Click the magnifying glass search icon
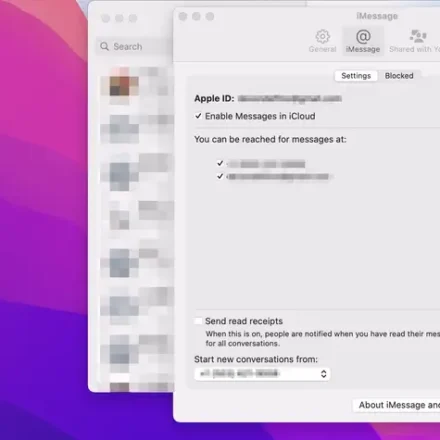The width and height of the screenshot is (440, 440). 105,46
